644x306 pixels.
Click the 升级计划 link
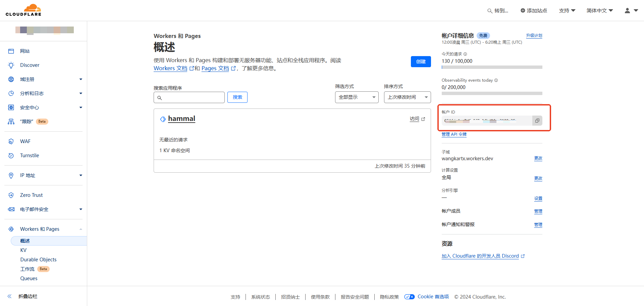[534, 36]
